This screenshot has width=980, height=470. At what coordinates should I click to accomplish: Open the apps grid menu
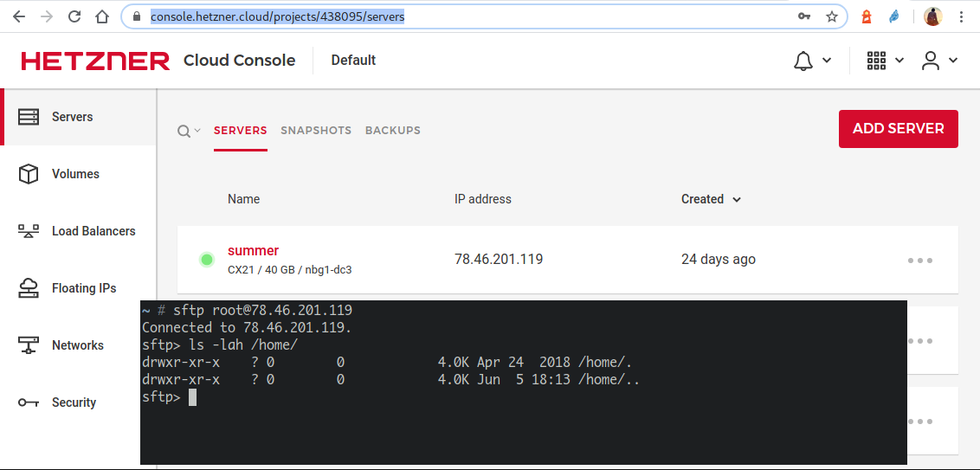click(876, 61)
